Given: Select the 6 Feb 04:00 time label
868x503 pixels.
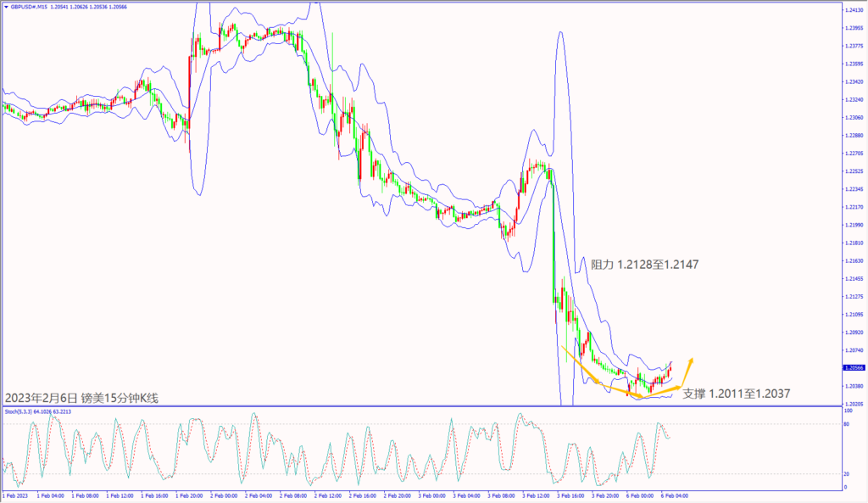Looking at the screenshot, I should (x=675, y=494).
